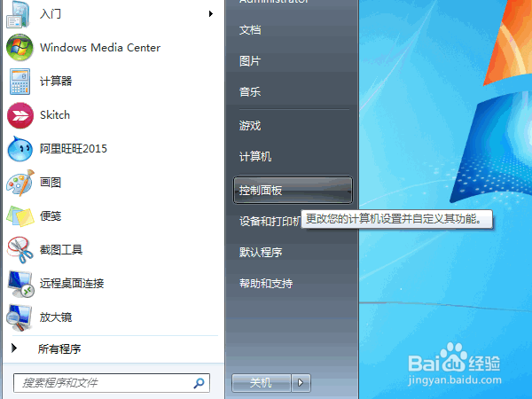Select the 便笺 label text
The width and height of the screenshot is (532, 399).
tap(51, 215)
